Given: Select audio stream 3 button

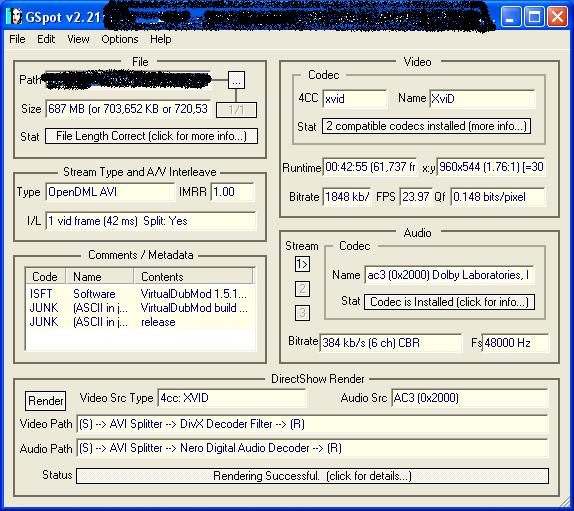Looking at the screenshot, I should click(x=302, y=313).
